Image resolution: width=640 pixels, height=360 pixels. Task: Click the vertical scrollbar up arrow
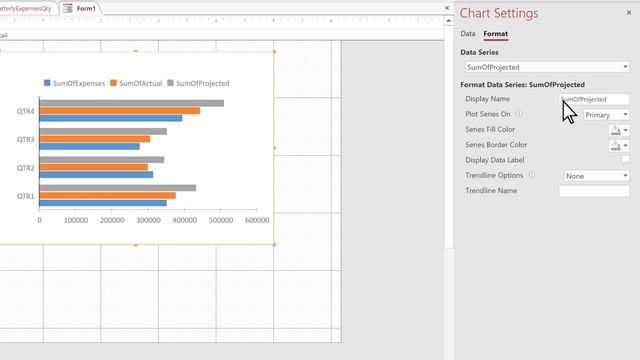449,21
